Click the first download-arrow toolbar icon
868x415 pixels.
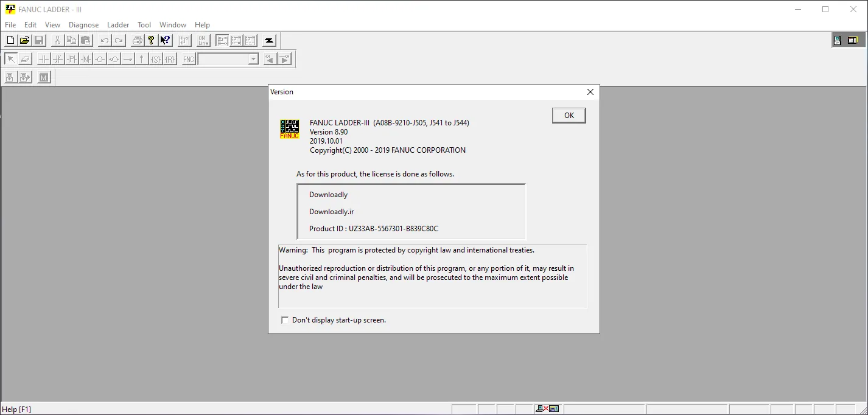(x=11, y=77)
